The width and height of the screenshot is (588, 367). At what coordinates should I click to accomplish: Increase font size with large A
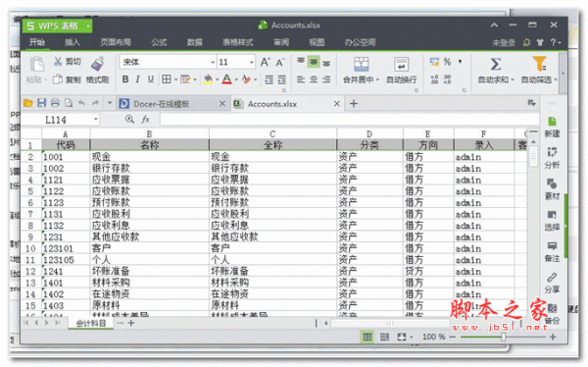pyautogui.click(x=265, y=62)
